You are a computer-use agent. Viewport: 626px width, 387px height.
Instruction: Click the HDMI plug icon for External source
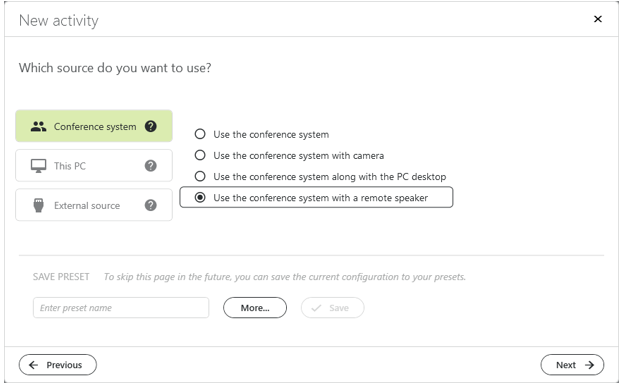[38, 205]
